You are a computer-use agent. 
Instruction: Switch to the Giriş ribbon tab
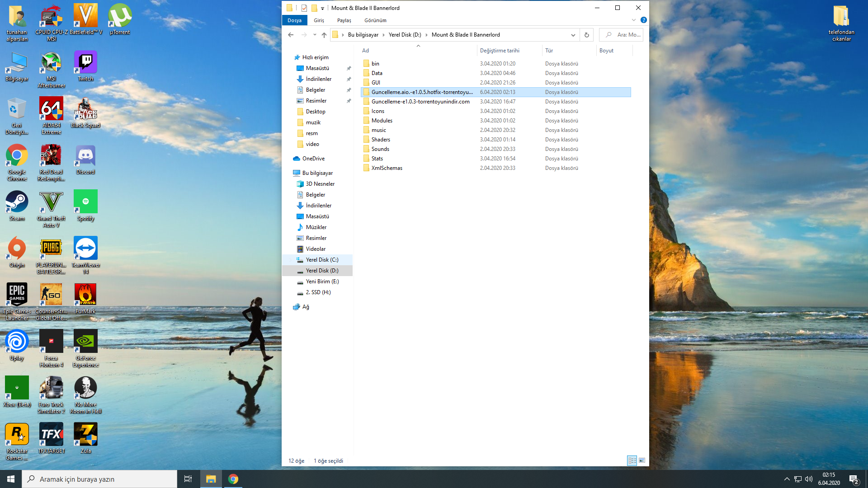pos(319,20)
